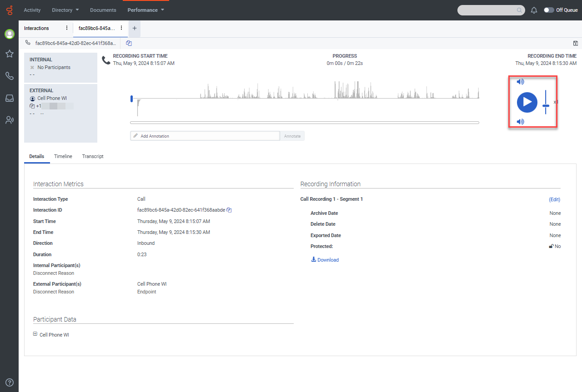Open the Performance dropdown menu
This screenshot has width=582, height=392.
pyautogui.click(x=145, y=10)
